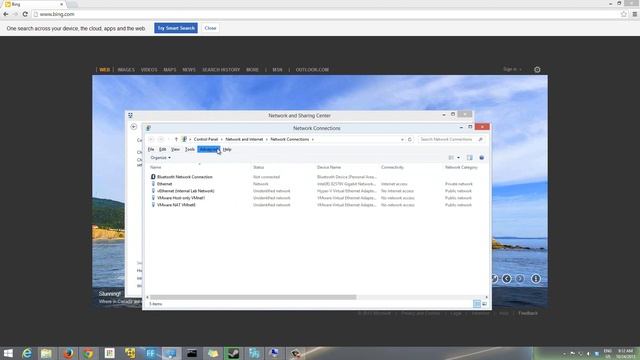The image size is (640, 360).
Task: Open the File menu in Network Connections
Action: (x=151, y=149)
